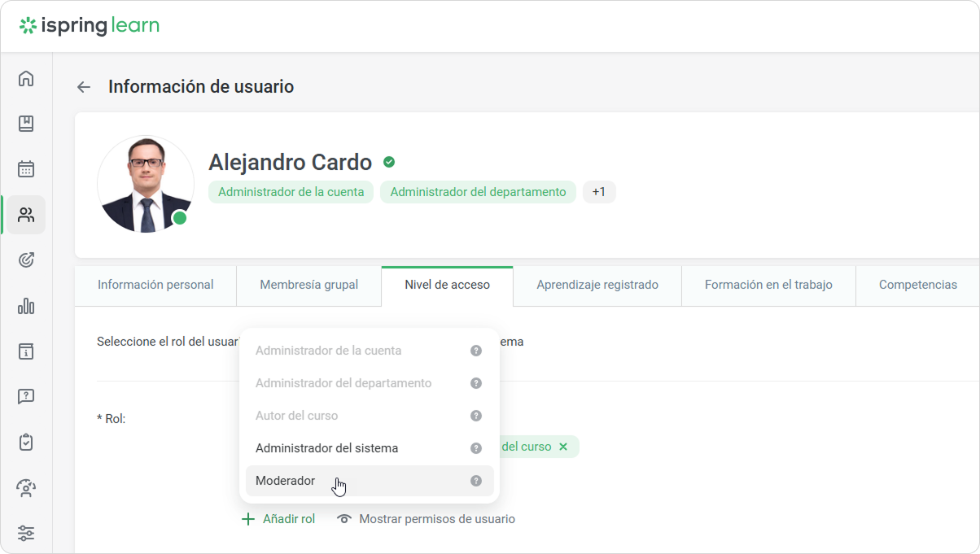This screenshot has height=554, width=980.
Task: Choose Administrador del sistema role option
Action: [326, 448]
